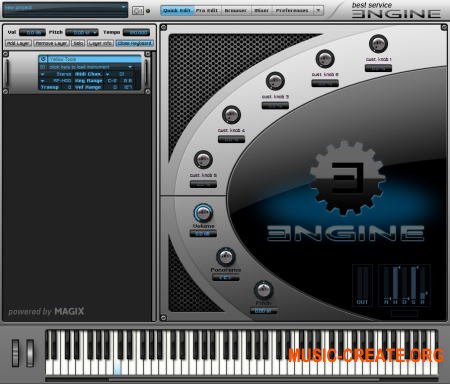450x384 pixels.
Task: Click the Vol value field in top bar
Action: 32,32
